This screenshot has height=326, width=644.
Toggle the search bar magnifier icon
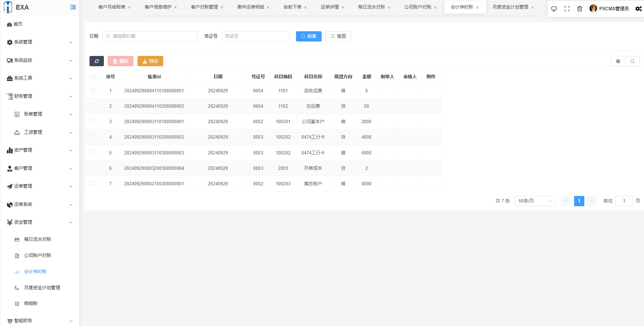632,61
